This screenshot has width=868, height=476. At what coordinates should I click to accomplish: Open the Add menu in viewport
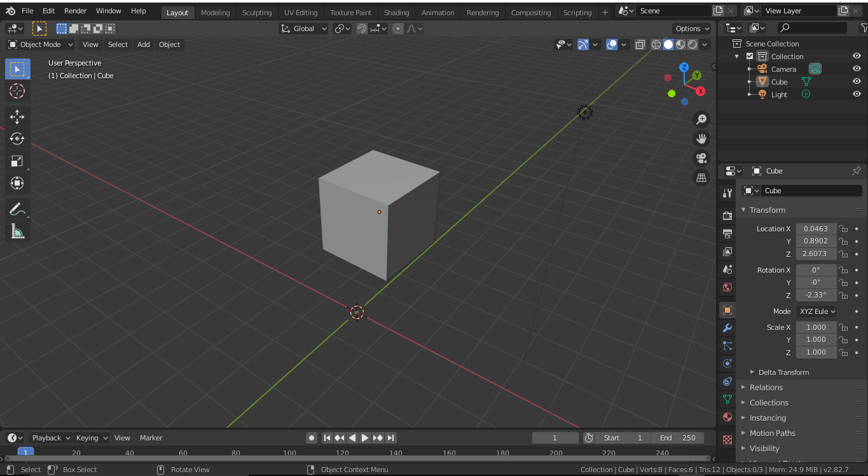tap(144, 44)
